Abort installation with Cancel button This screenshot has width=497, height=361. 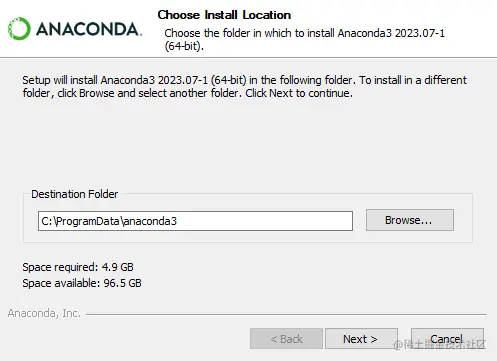[x=447, y=339]
